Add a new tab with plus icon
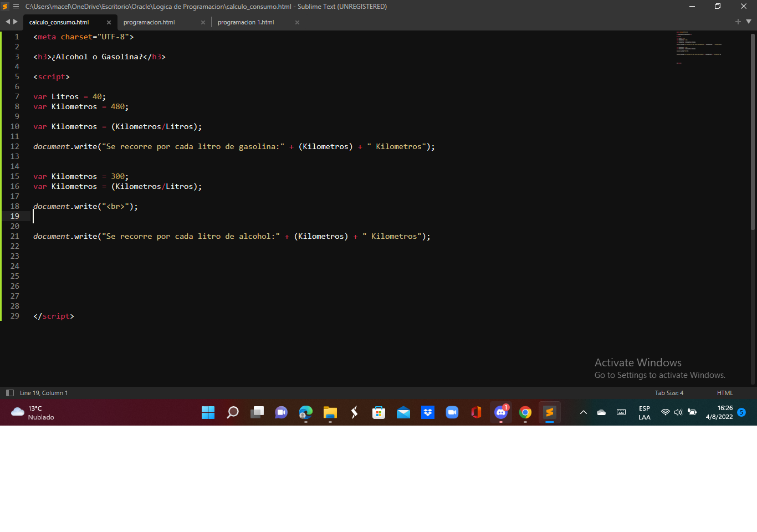This screenshot has width=757, height=532. pos(738,22)
